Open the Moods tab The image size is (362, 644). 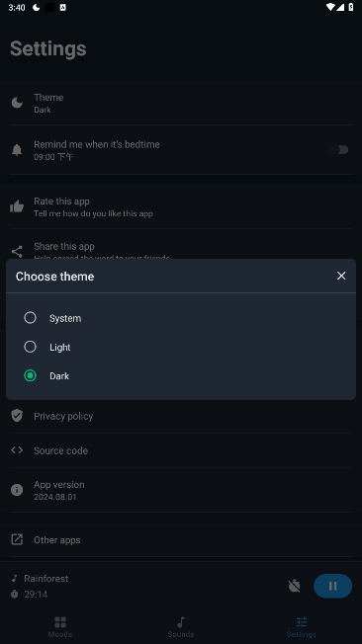point(60,627)
